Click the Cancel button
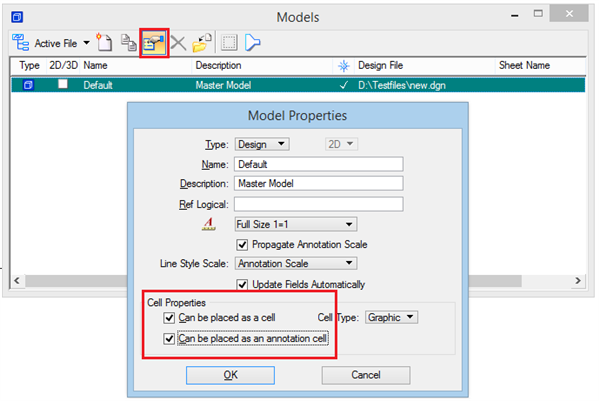 click(x=366, y=375)
